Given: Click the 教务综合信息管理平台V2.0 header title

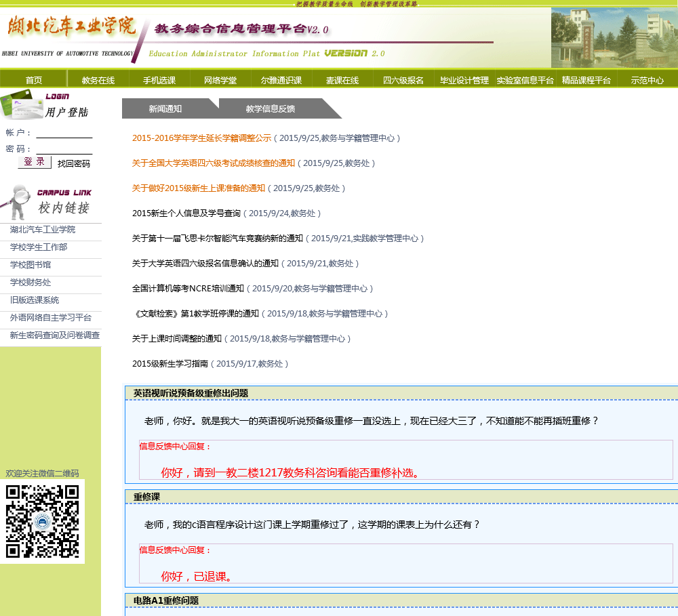Looking at the screenshot, I should click(x=241, y=29).
